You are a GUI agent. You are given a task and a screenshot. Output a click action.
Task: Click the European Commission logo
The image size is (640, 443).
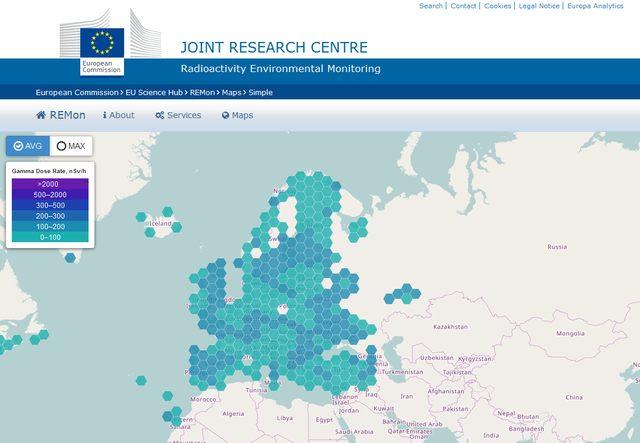110,42
